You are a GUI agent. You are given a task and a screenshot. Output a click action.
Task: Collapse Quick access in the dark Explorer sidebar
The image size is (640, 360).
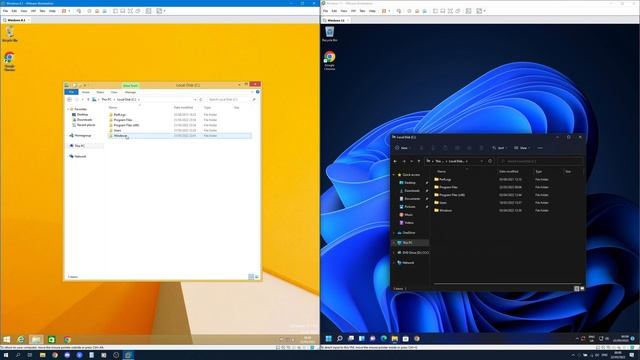click(394, 175)
